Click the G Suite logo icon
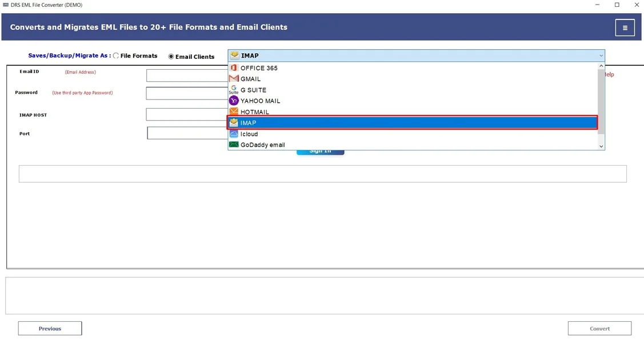This screenshot has width=644, height=343. coord(234,90)
